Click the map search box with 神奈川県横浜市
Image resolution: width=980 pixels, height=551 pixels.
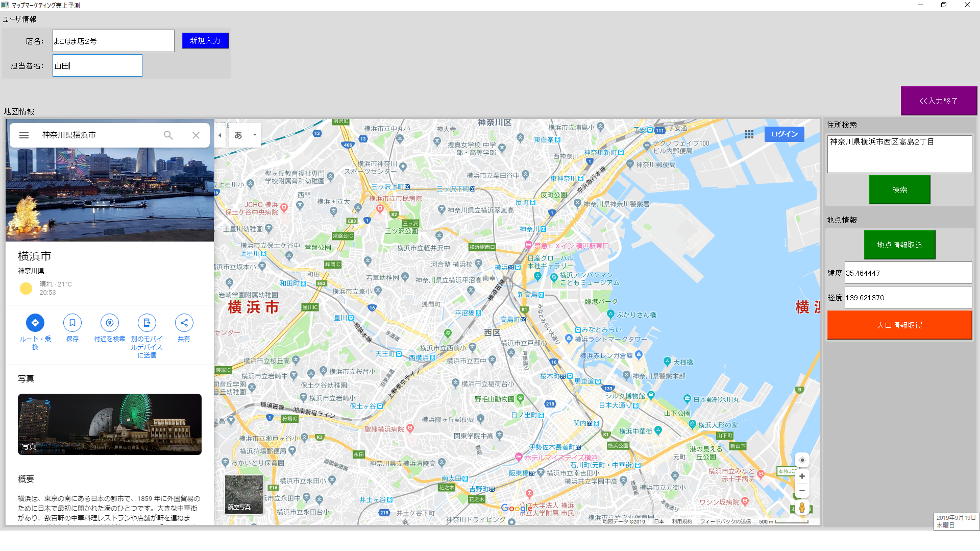97,135
